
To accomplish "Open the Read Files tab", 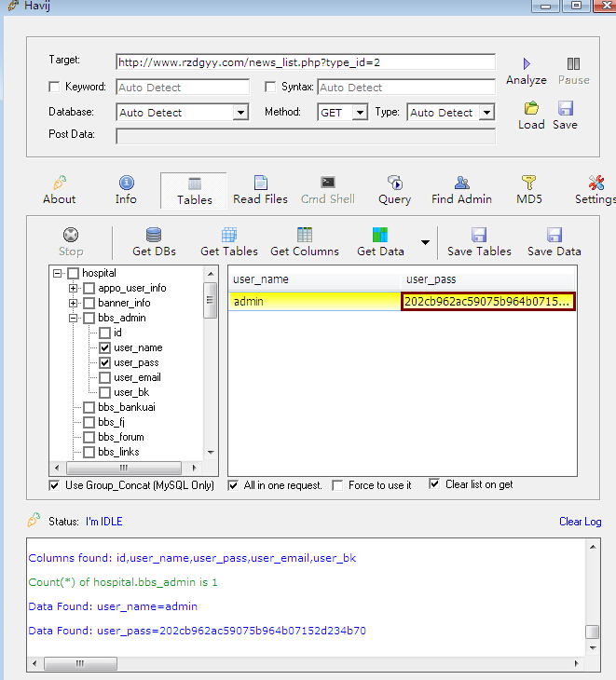I will (x=260, y=190).
